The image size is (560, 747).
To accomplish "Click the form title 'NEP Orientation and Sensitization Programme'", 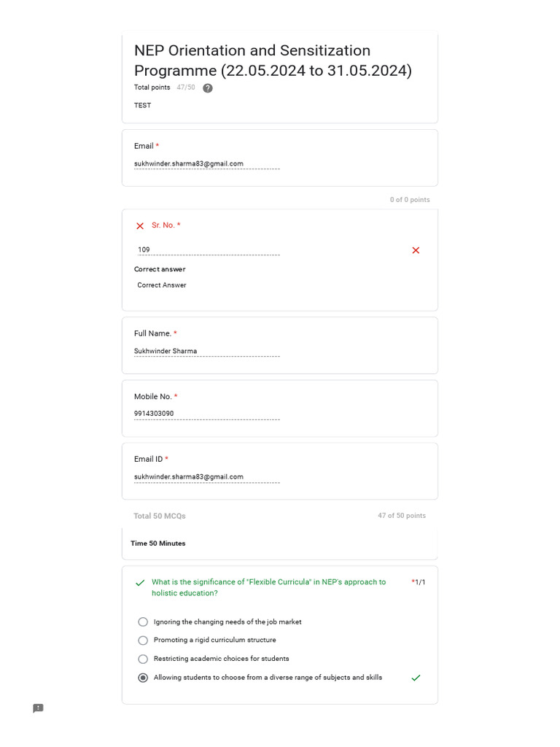I will [x=273, y=61].
